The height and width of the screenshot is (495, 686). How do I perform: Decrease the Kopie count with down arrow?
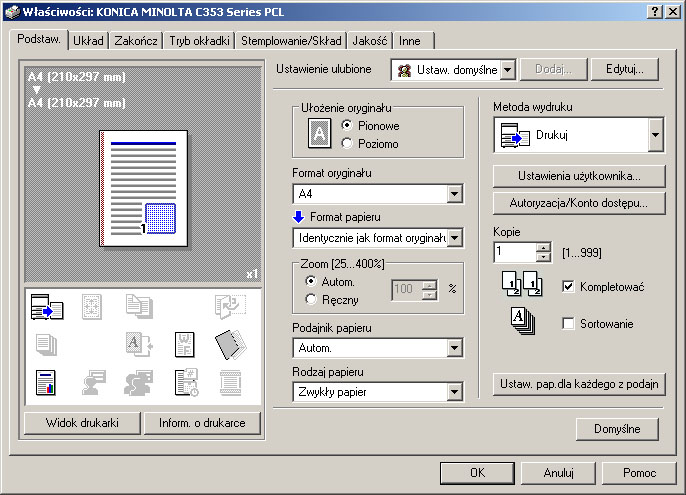543,257
